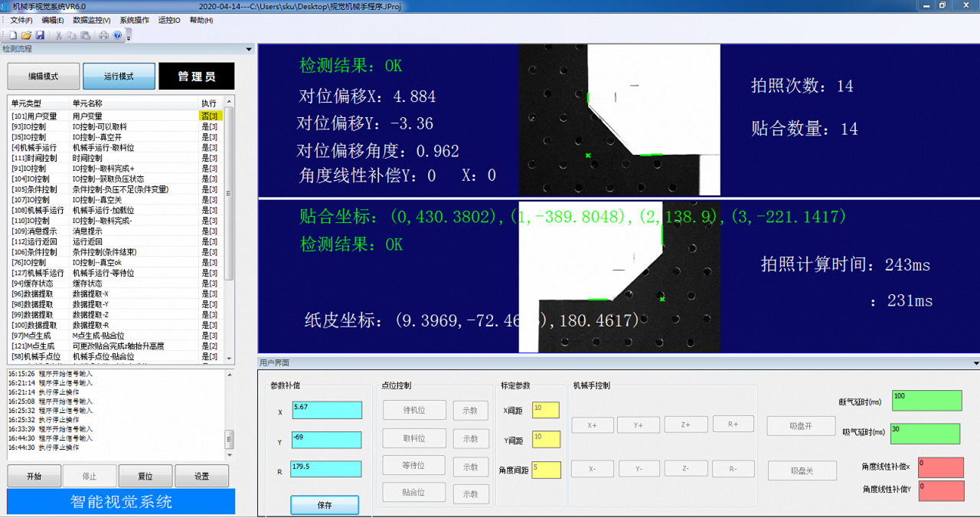
Task: Click the 待机位 point control button
Action: [x=414, y=410]
